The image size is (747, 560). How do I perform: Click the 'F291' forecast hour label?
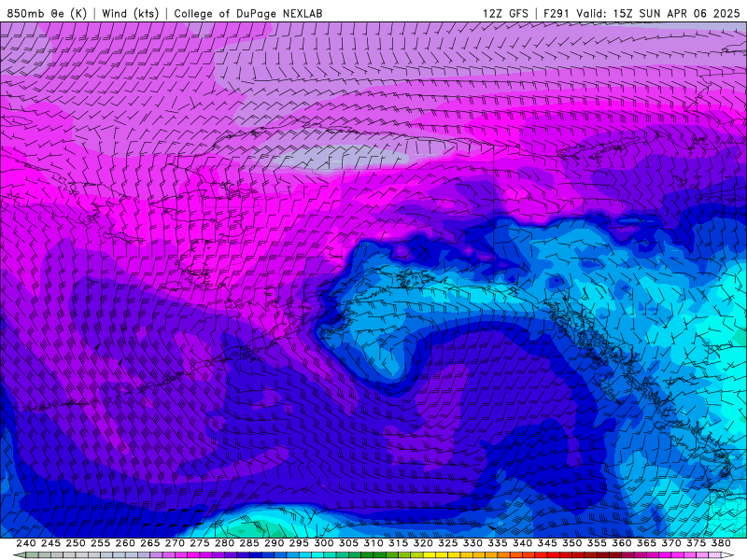point(557,13)
